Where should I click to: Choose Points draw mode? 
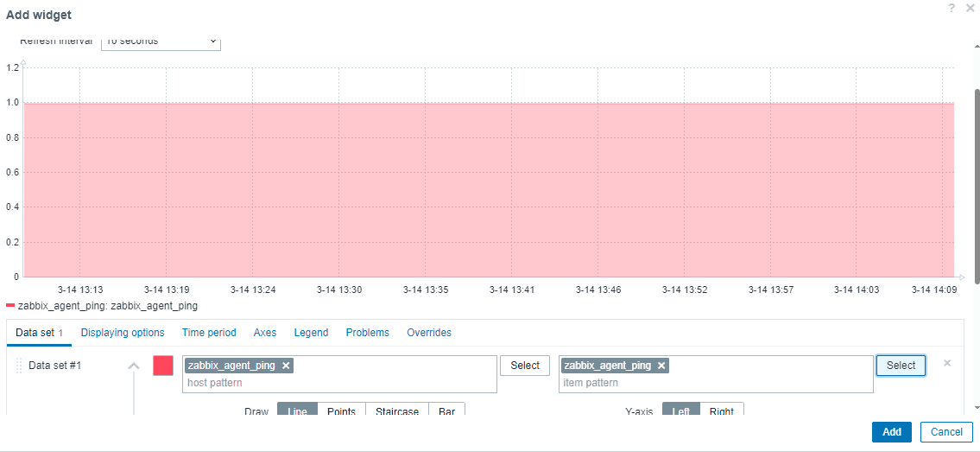click(x=341, y=411)
